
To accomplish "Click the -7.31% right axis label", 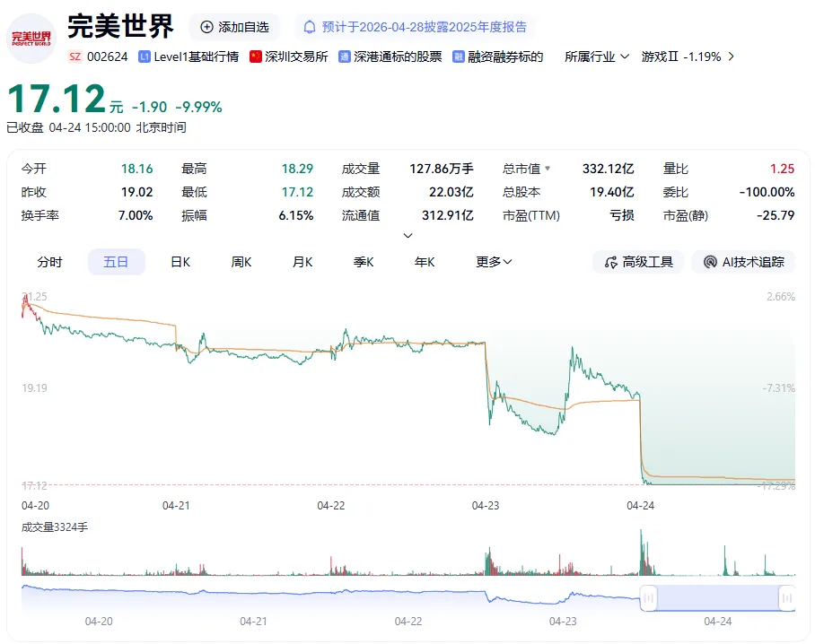I will (778, 388).
